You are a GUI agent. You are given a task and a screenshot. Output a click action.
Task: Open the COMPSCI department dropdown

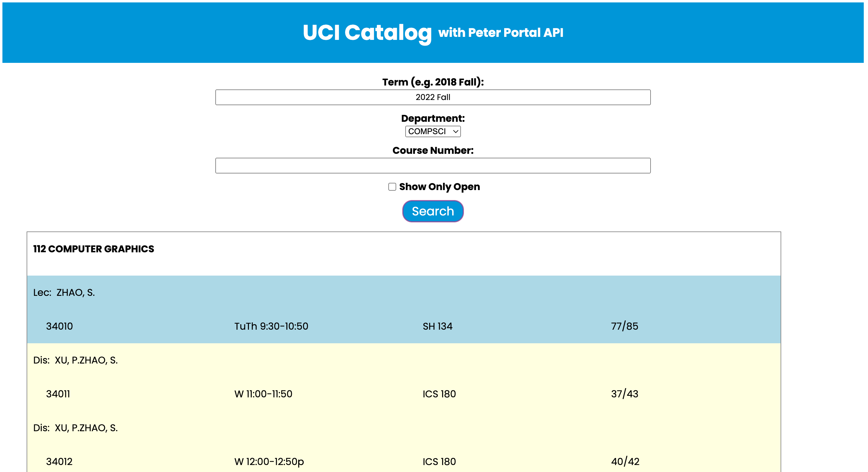pos(433,131)
